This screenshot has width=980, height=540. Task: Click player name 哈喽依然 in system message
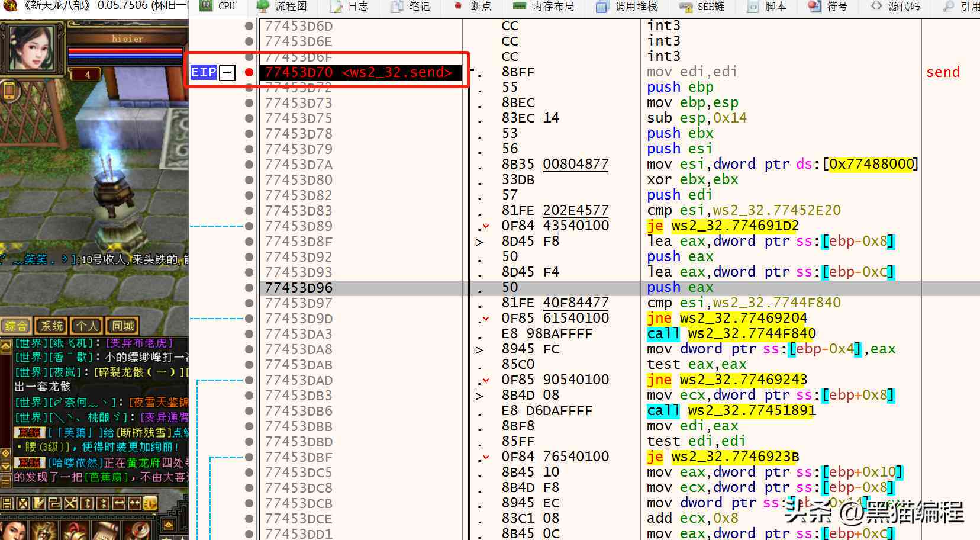(x=76, y=462)
